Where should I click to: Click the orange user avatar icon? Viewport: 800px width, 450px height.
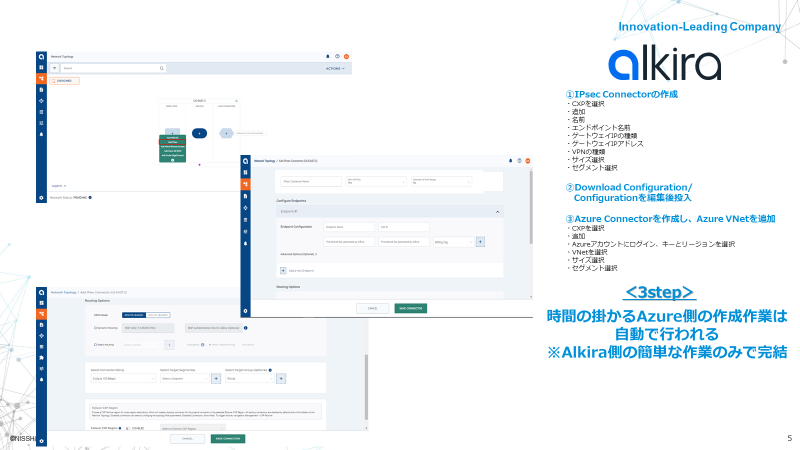click(x=346, y=56)
